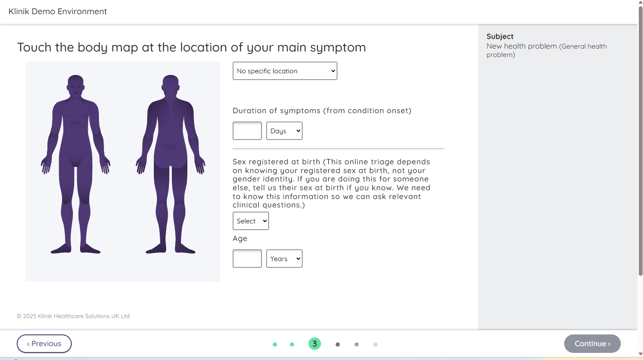Touch the buttocks on the rear-facing figure

tap(171, 158)
